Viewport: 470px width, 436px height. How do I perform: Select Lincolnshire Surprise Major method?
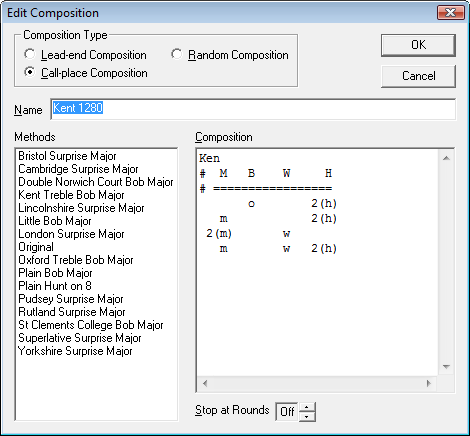point(81,208)
